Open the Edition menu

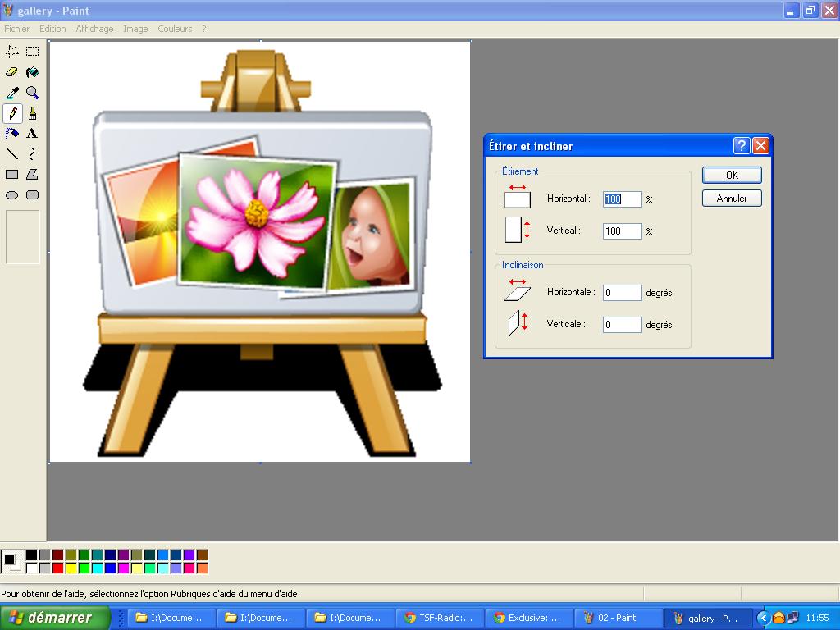coord(52,29)
